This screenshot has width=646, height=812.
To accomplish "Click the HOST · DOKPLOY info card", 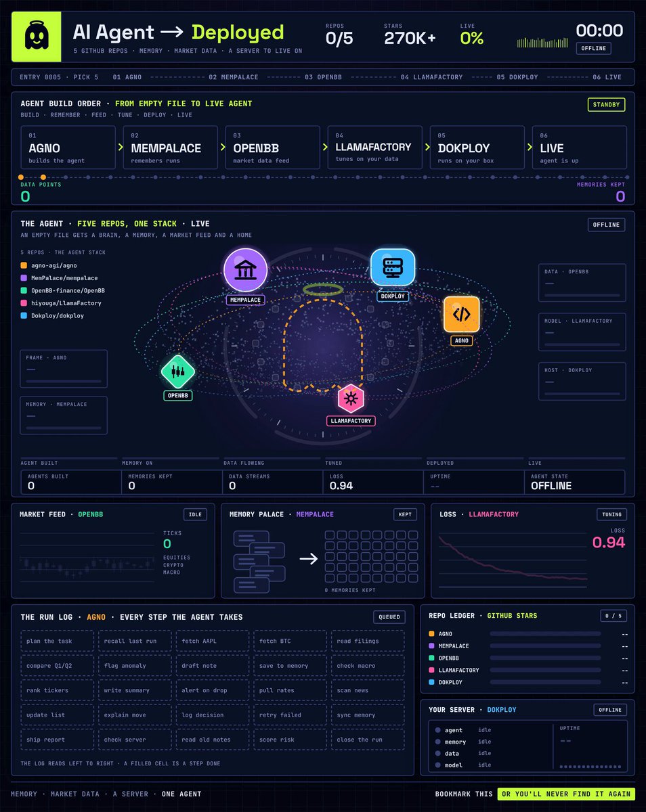I will tap(582, 380).
